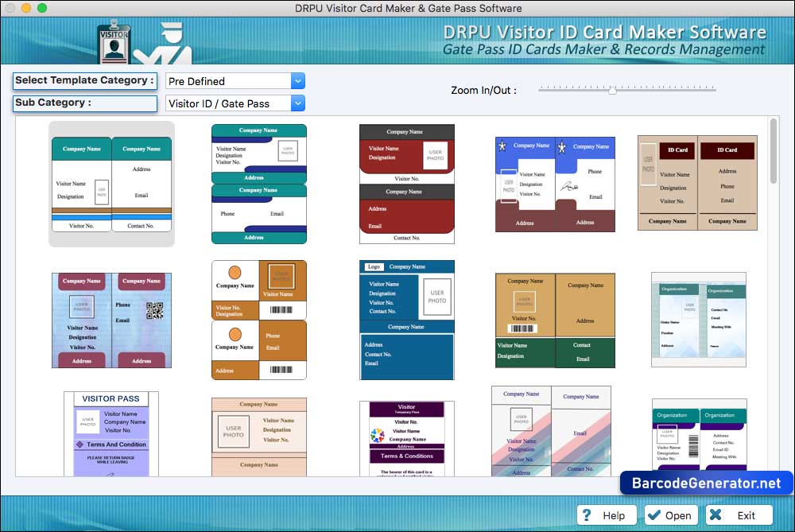Click the visitor badge logo icon
This screenshot has width=795, height=532.
pos(114,44)
